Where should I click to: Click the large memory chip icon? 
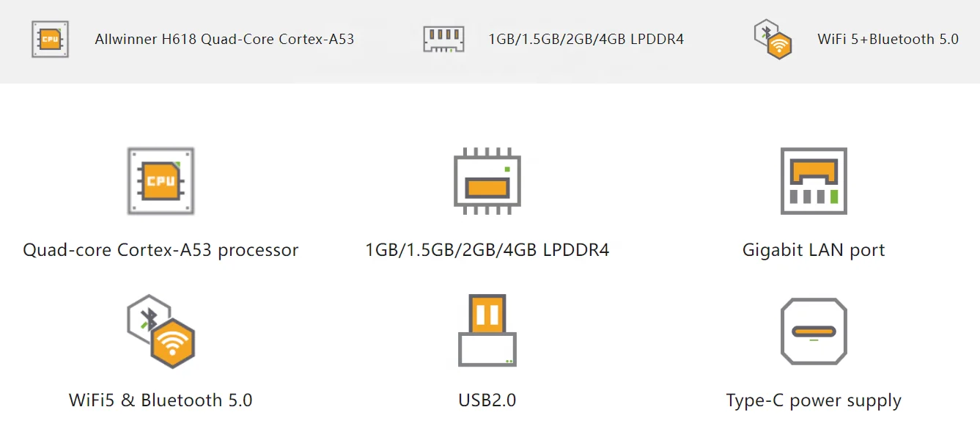tap(487, 181)
